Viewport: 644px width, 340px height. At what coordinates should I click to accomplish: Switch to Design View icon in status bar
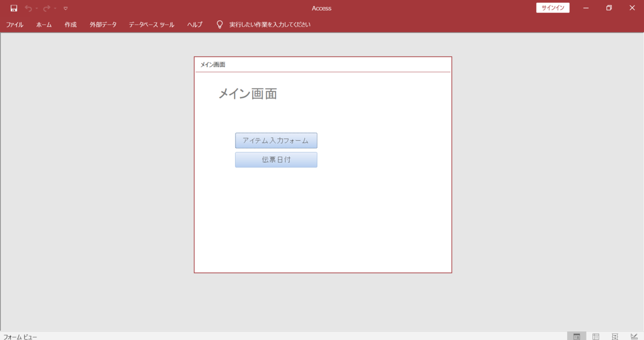(634, 336)
